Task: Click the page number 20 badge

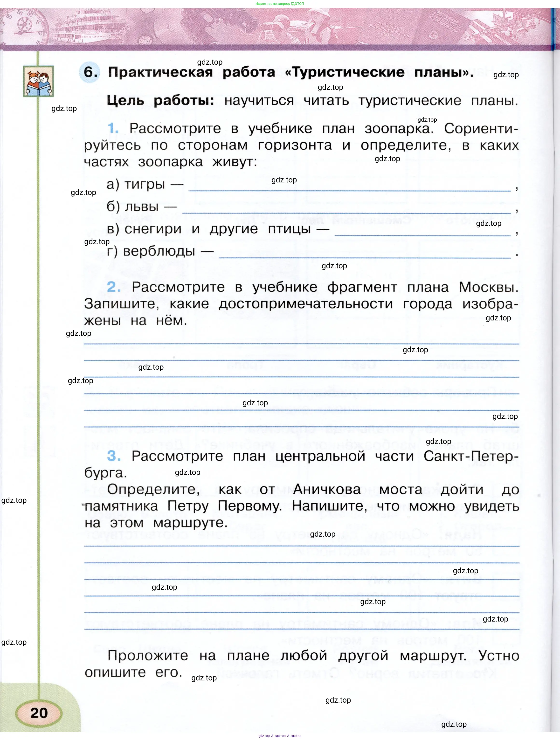Action: (39, 713)
